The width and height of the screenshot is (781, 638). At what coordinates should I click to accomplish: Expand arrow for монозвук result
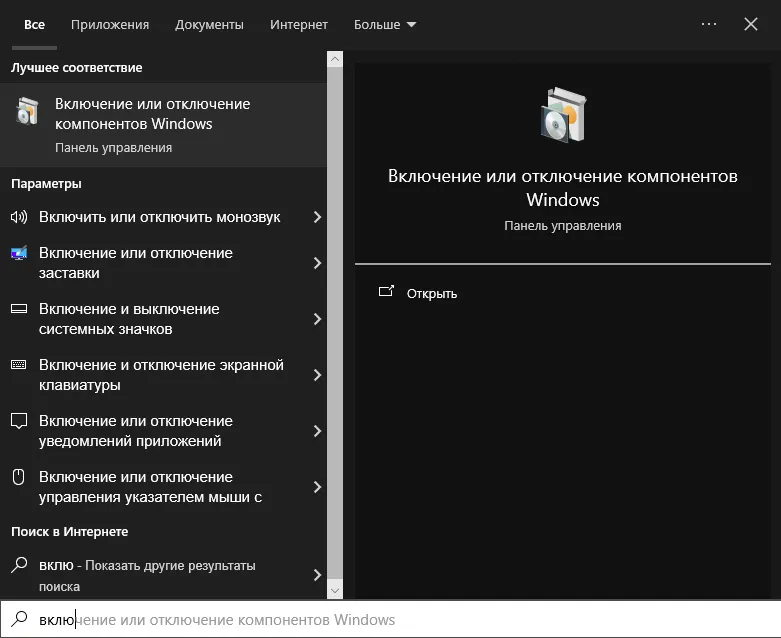tap(317, 217)
